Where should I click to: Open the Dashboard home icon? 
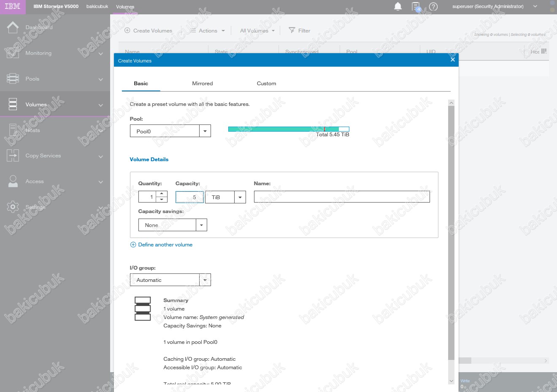click(x=13, y=27)
